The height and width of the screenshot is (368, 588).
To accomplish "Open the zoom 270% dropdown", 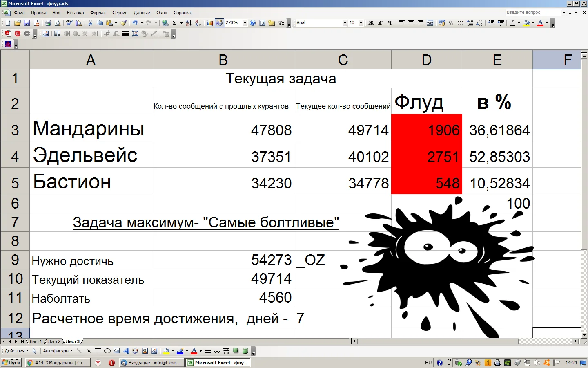I will [245, 23].
